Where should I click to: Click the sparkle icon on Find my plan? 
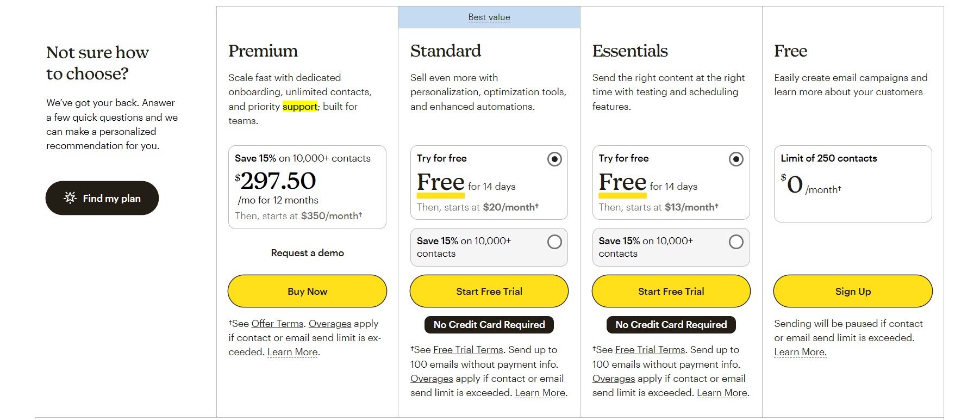(x=70, y=198)
